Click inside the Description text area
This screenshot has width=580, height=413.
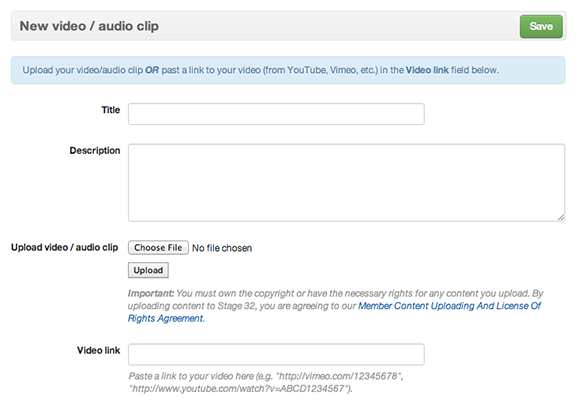pos(346,183)
